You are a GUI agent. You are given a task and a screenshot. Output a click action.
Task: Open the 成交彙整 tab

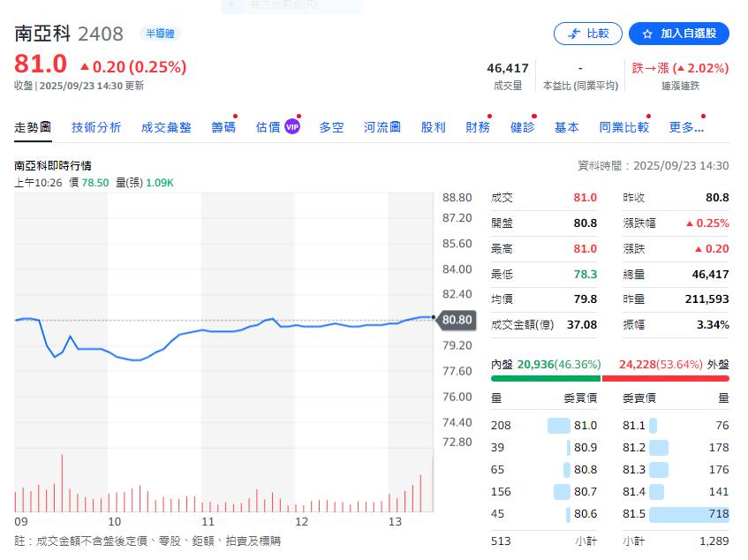[x=166, y=127]
